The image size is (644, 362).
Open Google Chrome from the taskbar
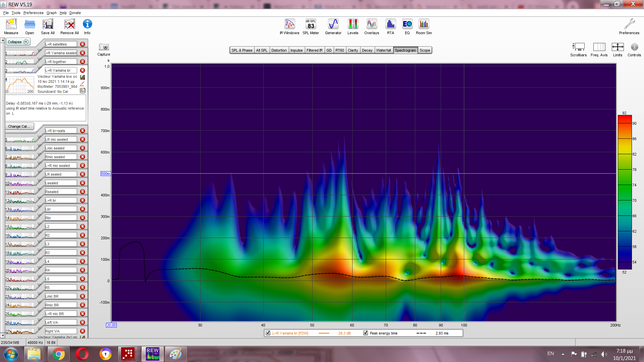coord(58,354)
